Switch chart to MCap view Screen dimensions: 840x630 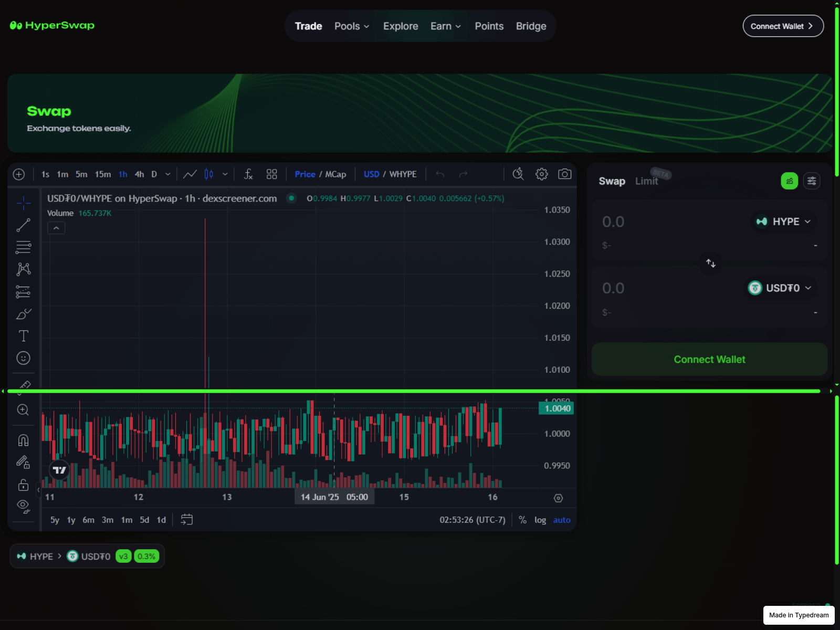pyautogui.click(x=335, y=174)
